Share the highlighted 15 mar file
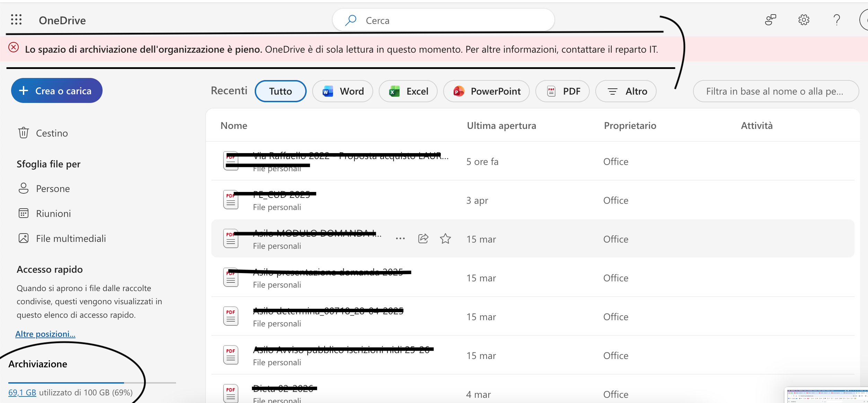 point(423,238)
